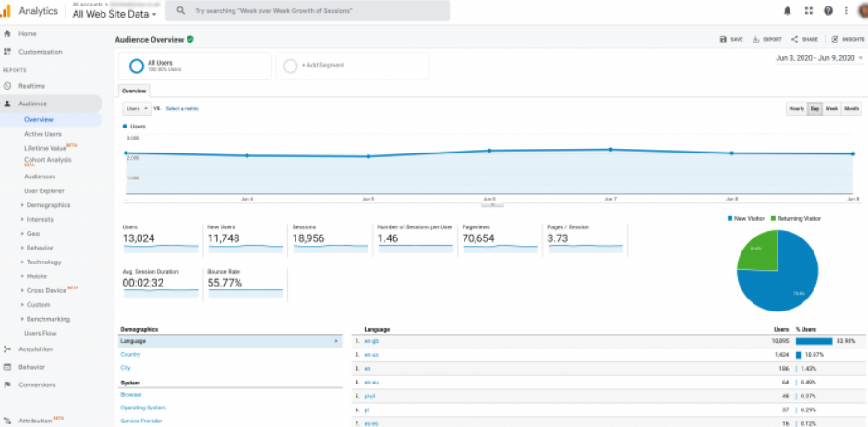Switch chart granularity to Month
The image size is (868, 427).
(851, 108)
